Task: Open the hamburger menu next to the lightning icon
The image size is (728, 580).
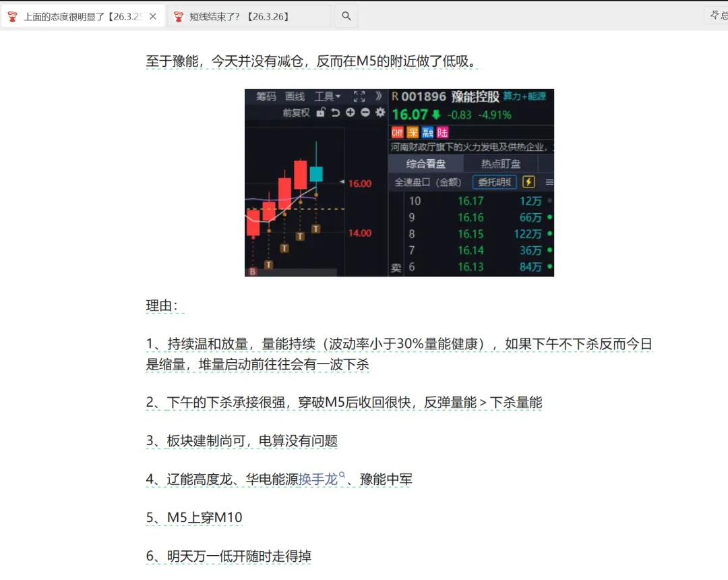Action: click(548, 181)
